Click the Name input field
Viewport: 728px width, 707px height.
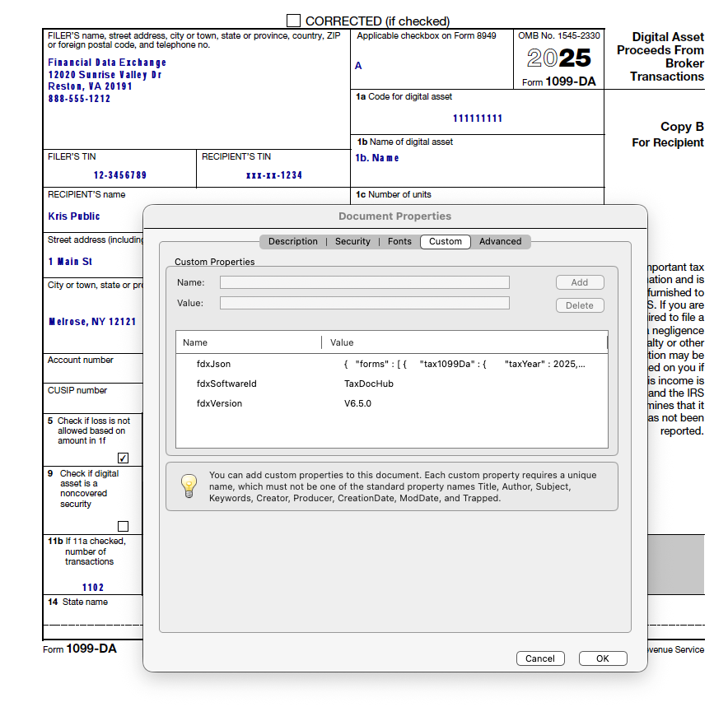coord(365,282)
